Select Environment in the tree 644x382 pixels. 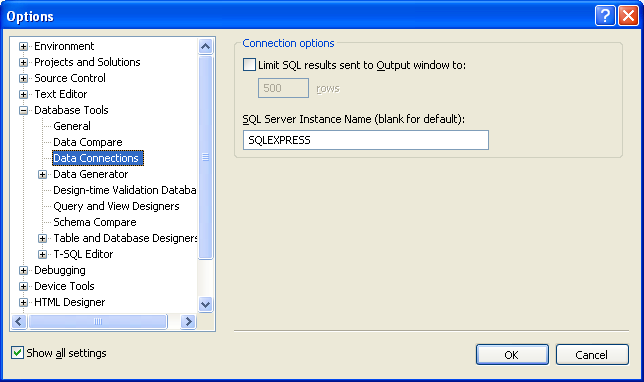point(64,46)
